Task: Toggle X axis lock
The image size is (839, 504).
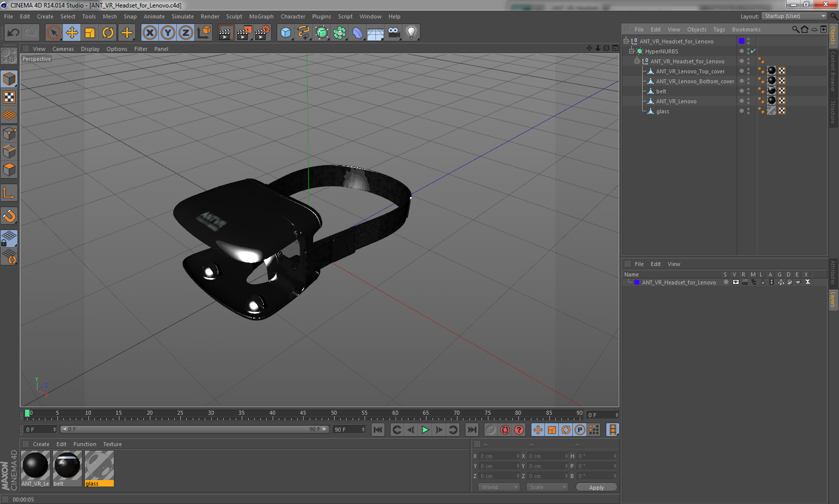Action: pos(149,33)
